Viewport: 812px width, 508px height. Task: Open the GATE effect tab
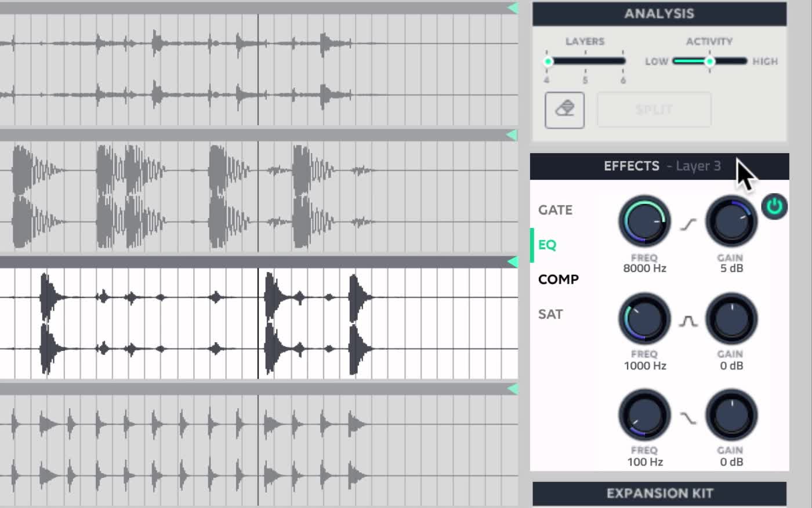click(x=555, y=210)
